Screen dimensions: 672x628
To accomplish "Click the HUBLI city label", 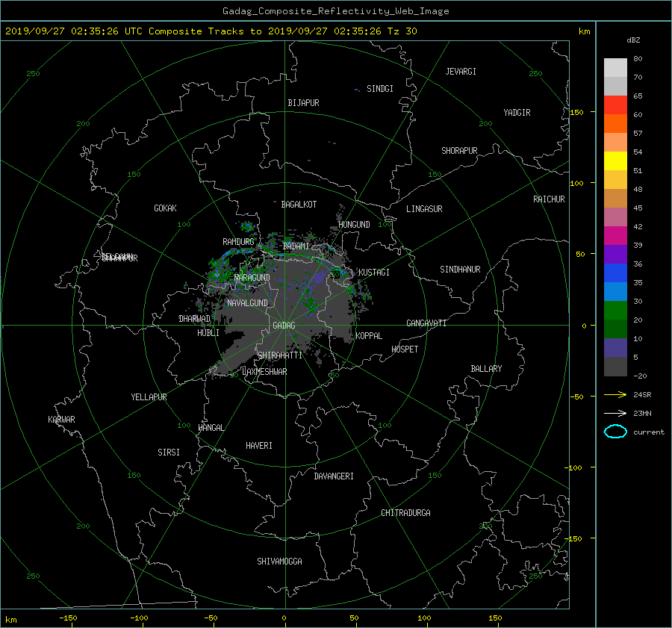I will click(208, 333).
